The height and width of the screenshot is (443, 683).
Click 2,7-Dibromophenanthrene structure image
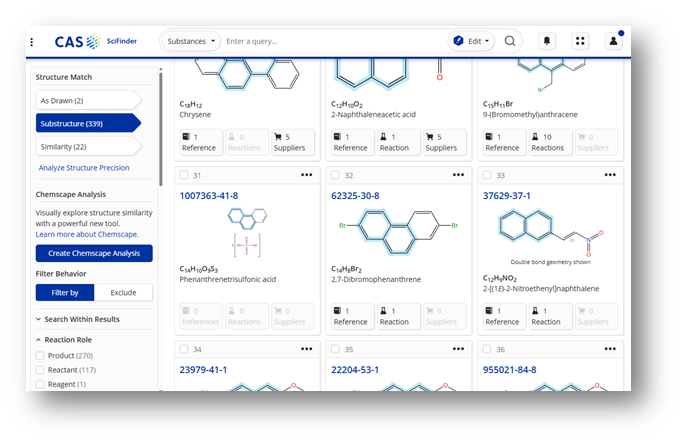click(x=399, y=231)
